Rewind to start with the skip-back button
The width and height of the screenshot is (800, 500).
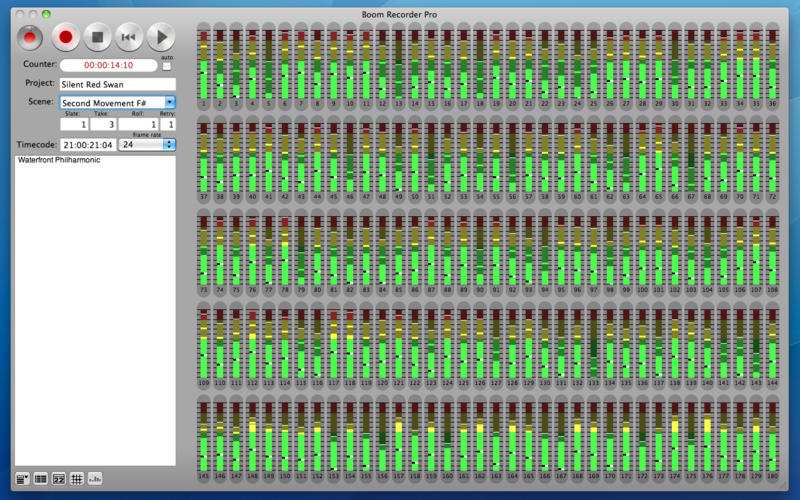click(128, 38)
